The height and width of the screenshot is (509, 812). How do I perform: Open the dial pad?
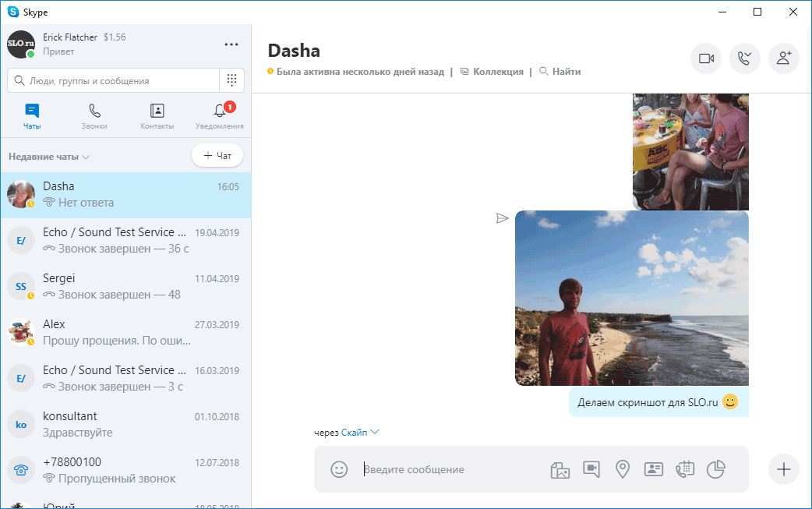[232, 80]
